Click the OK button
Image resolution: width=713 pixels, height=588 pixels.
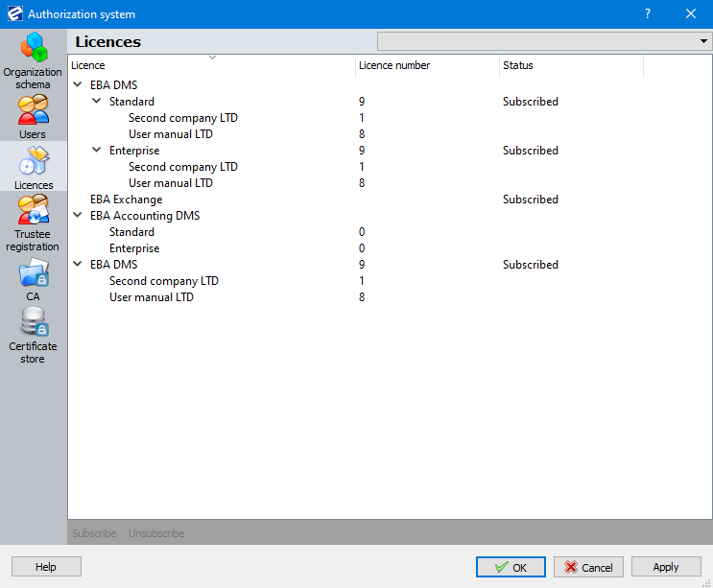click(511, 567)
